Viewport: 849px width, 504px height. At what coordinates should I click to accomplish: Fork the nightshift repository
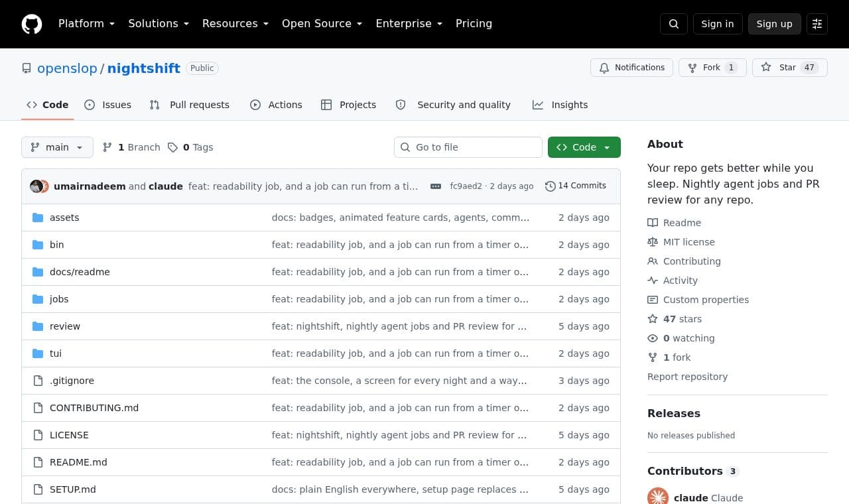[x=712, y=68]
